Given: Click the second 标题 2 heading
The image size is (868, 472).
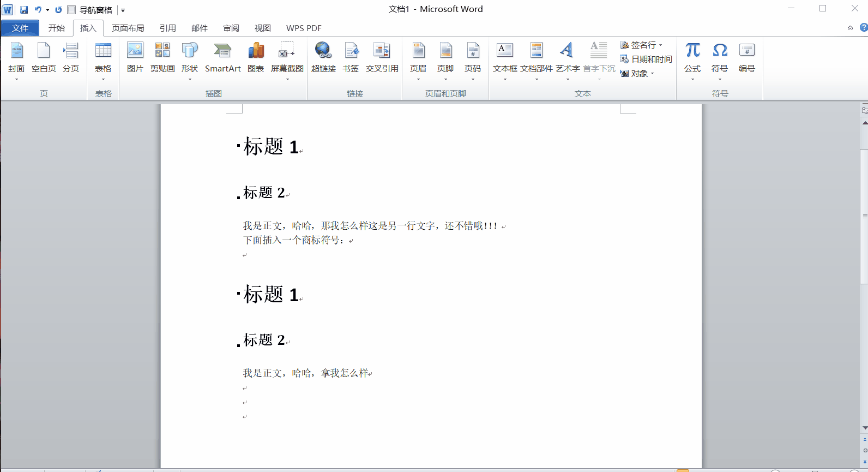Looking at the screenshot, I should 264,340.
